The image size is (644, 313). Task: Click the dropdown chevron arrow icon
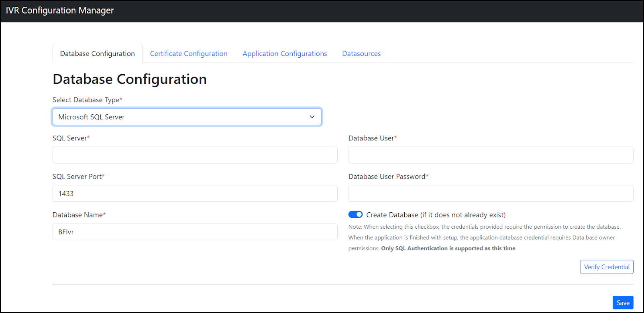pyautogui.click(x=312, y=117)
